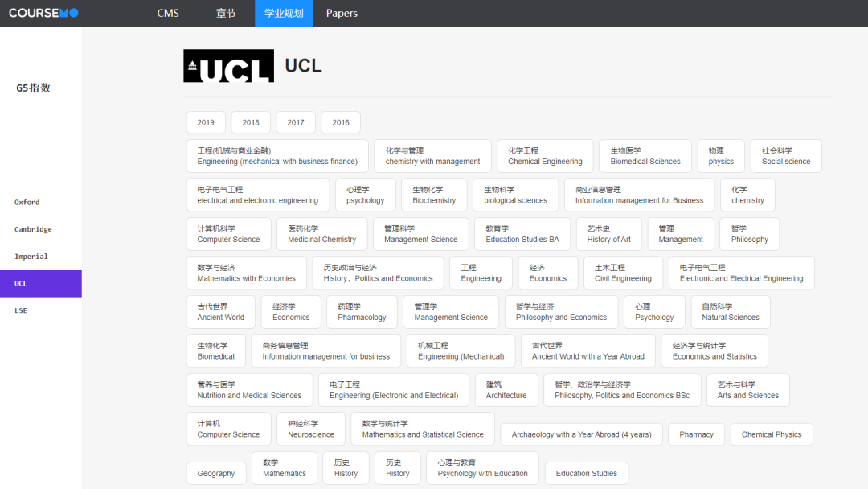Select the 学业规划 tab

pyautogui.click(x=284, y=14)
